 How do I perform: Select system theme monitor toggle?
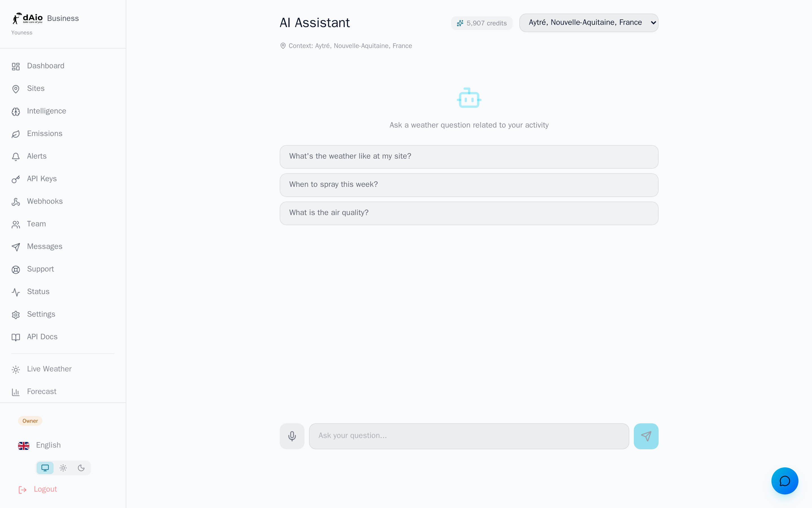[45, 468]
